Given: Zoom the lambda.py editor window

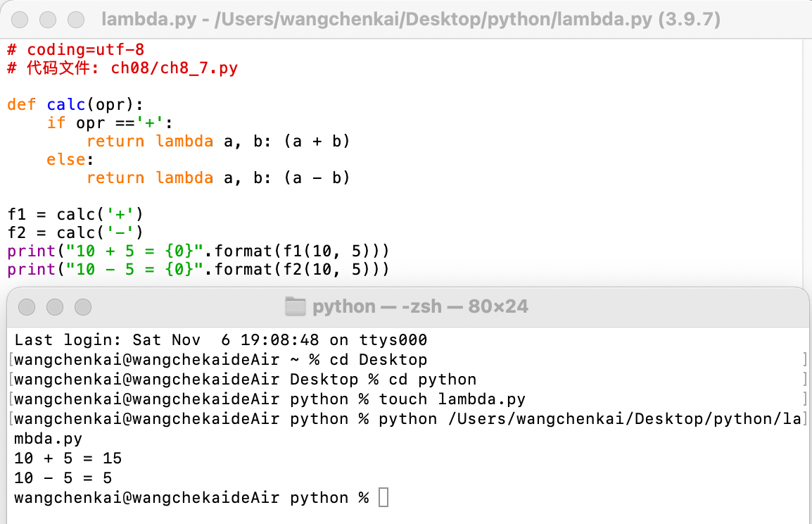Looking at the screenshot, I should (x=76, y=20).
